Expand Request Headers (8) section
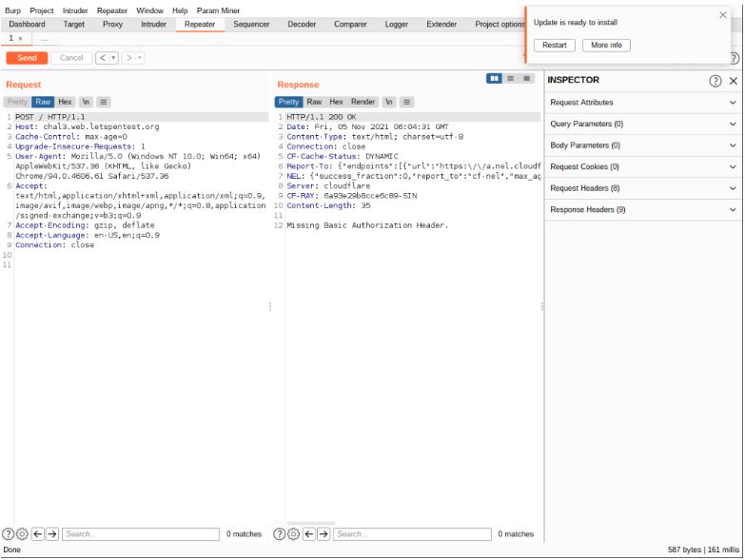745x560 pixels. [642, 188]
